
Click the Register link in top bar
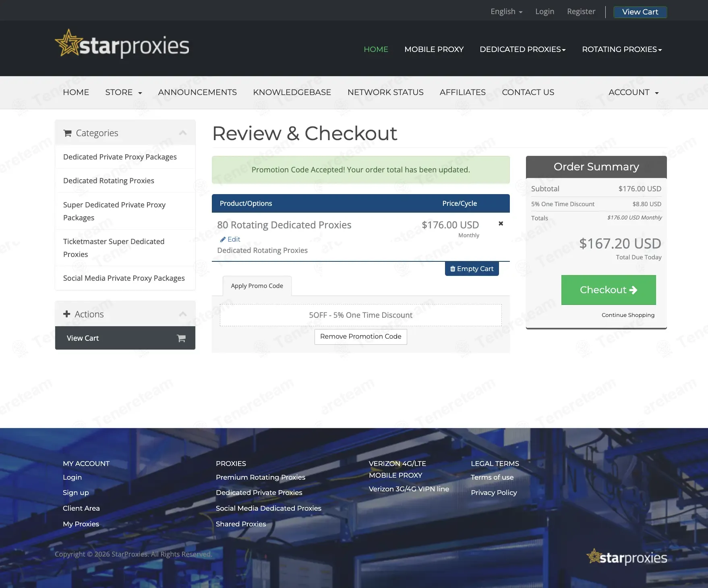coord(581,12)
